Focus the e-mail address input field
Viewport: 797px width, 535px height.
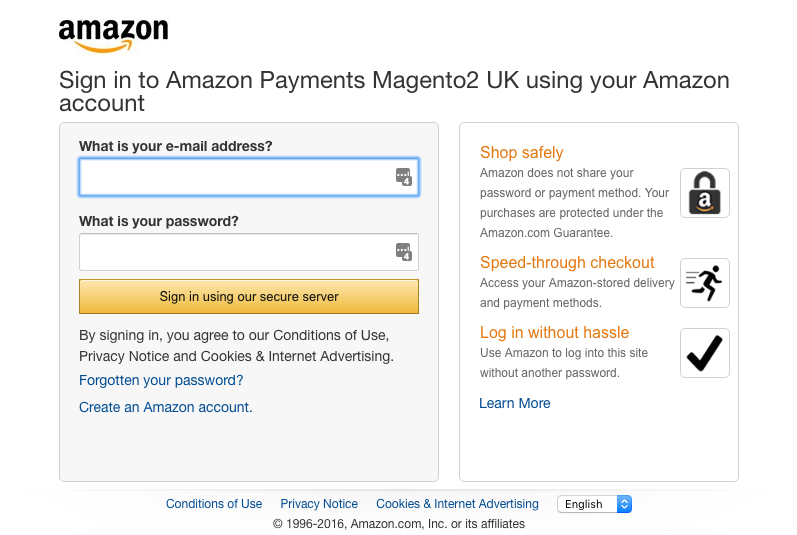click(x=235, y=177)
